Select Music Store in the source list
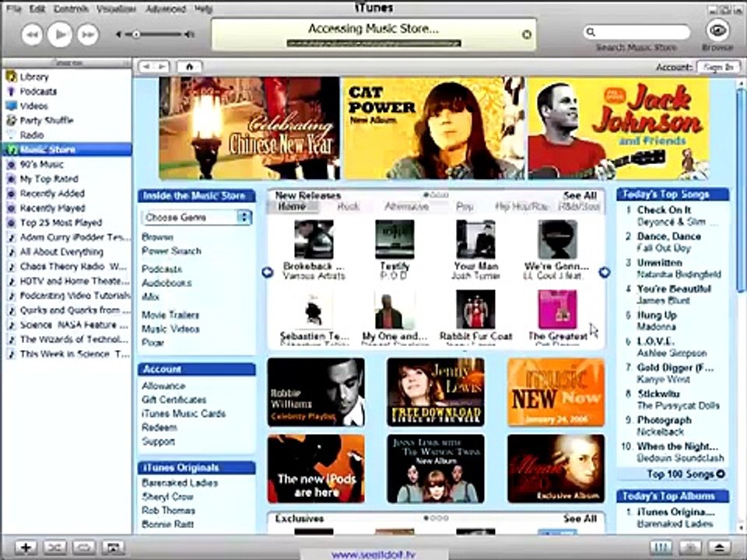Image resolution: width=747 pixels, height=560 pixels. click(66, 149)
